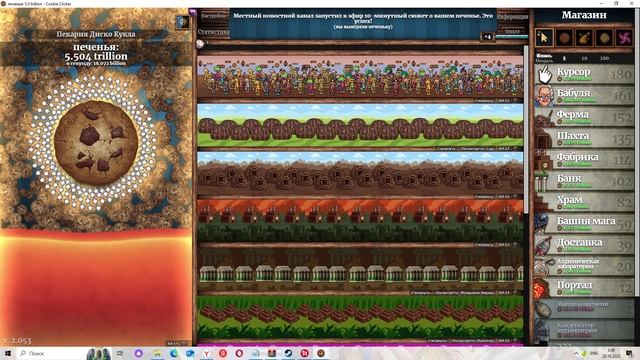Click the big chocolate chip cookie

tap(96, 142)
